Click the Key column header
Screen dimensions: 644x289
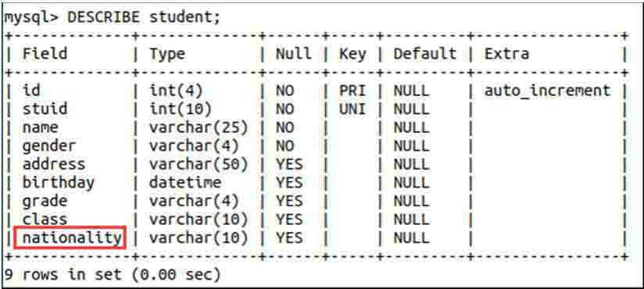point(352,55)
